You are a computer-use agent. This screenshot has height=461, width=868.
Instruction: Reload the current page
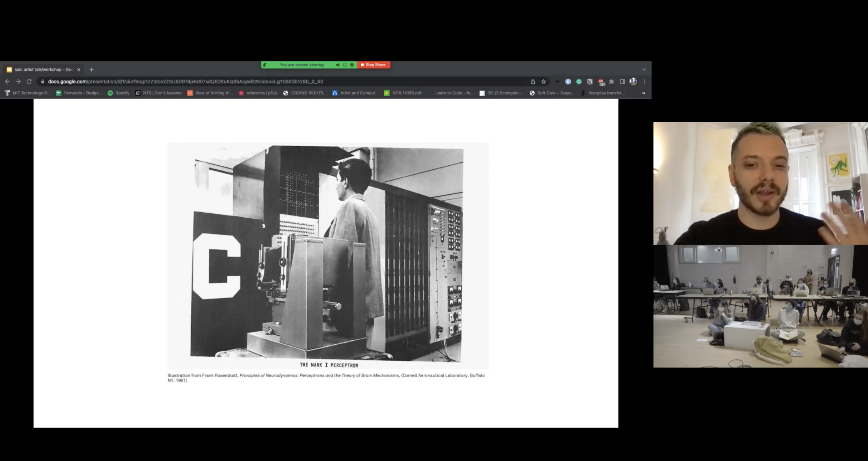tap(29, 82)
